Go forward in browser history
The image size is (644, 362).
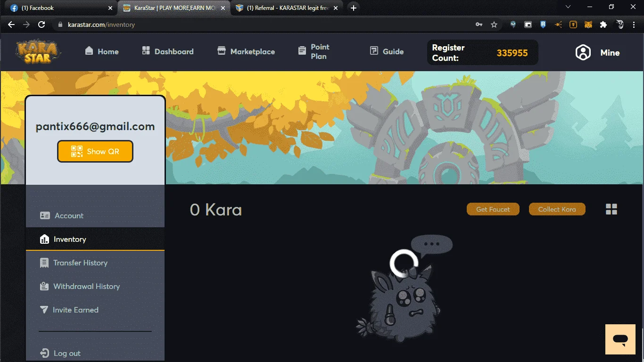26,25
